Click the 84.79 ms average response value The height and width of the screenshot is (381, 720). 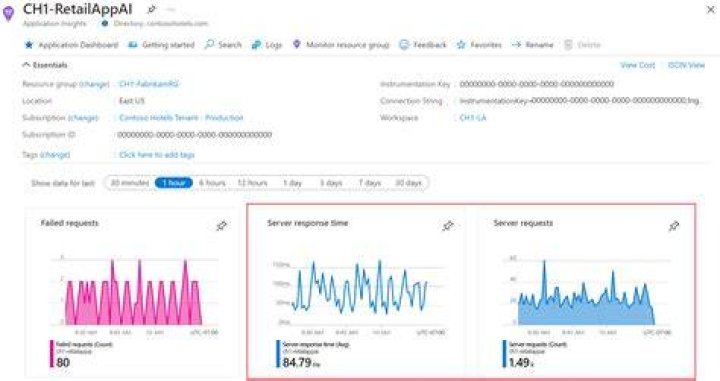click(x=301, y=362)
